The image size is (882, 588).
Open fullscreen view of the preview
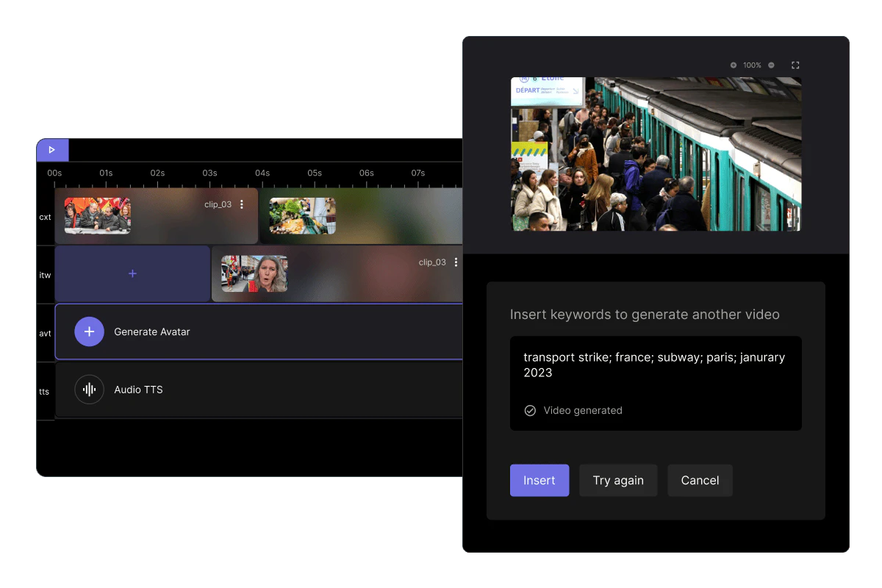(795, 65)
